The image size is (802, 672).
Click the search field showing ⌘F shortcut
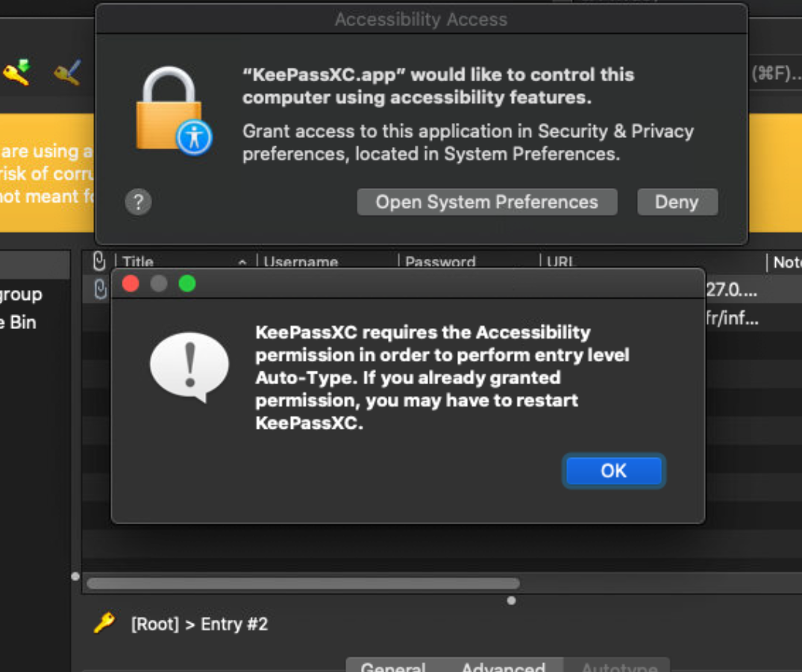(x=776, y=73)
